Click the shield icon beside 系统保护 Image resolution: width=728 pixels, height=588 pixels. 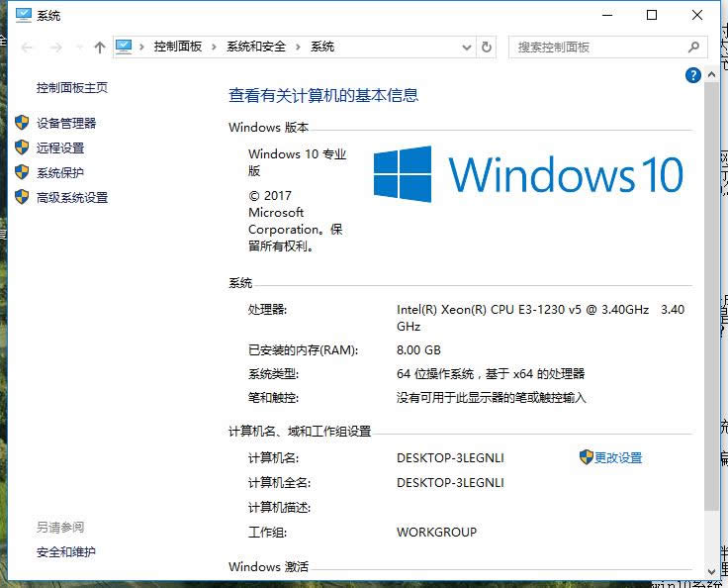point(22,172)
